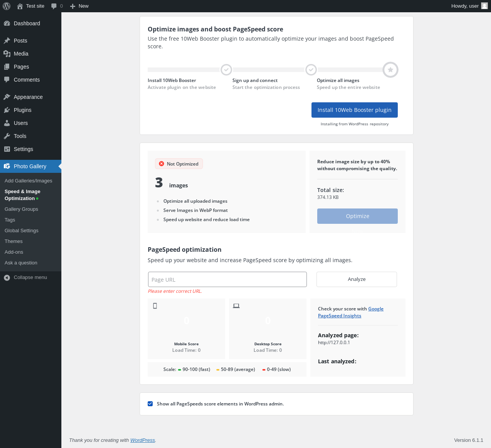The height and width of the screenshot is (448, 491).
Task: Click the Users menu label
Action: point(21,123)
